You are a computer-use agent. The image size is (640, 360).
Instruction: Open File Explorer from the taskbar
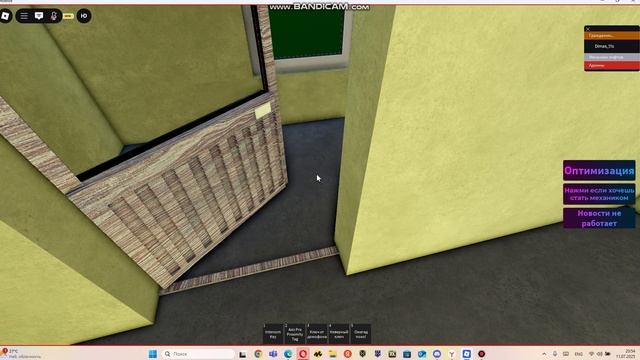pos(333,354)
